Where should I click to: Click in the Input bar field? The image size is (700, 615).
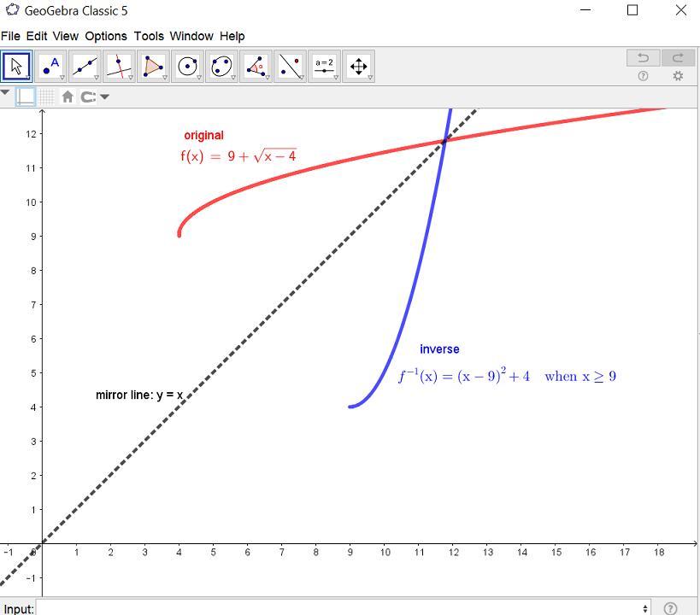click(x=344, y=608)
